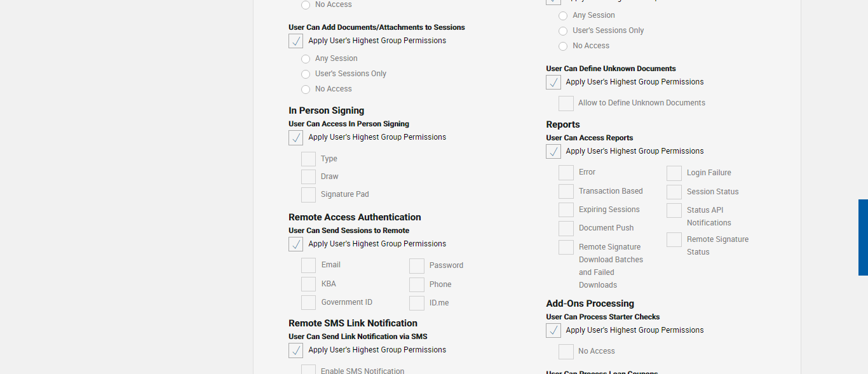Screen dimensions: 868x374
Task: Check the ID.me checkbox
Action: [416, 303]
